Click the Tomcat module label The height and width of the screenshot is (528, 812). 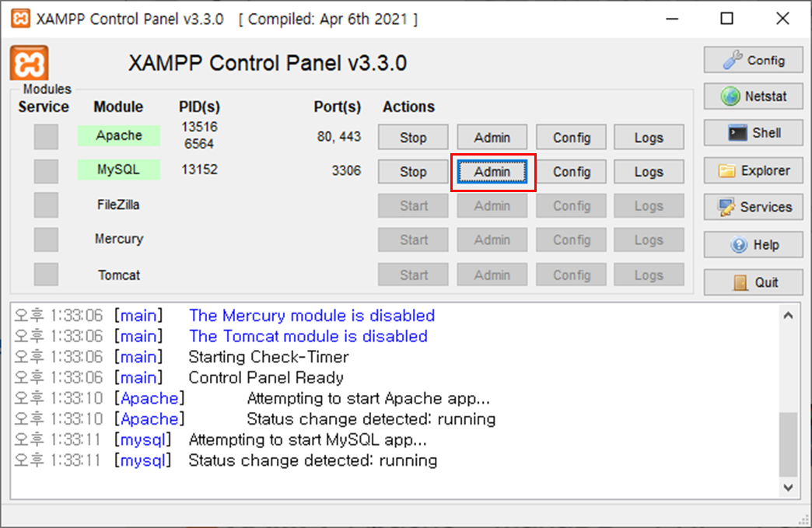[x=119, y=274]
